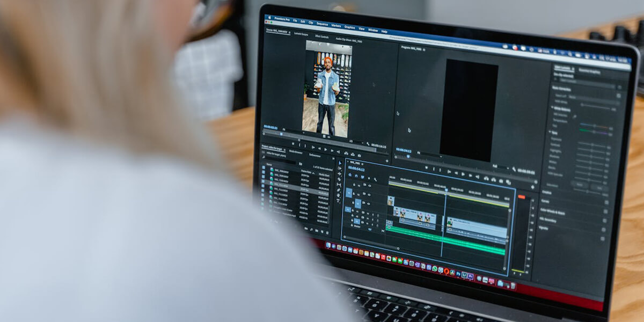Collapse the White Balance section disclosure triangle
Screen dimensions: 644x322
point(552,108)
